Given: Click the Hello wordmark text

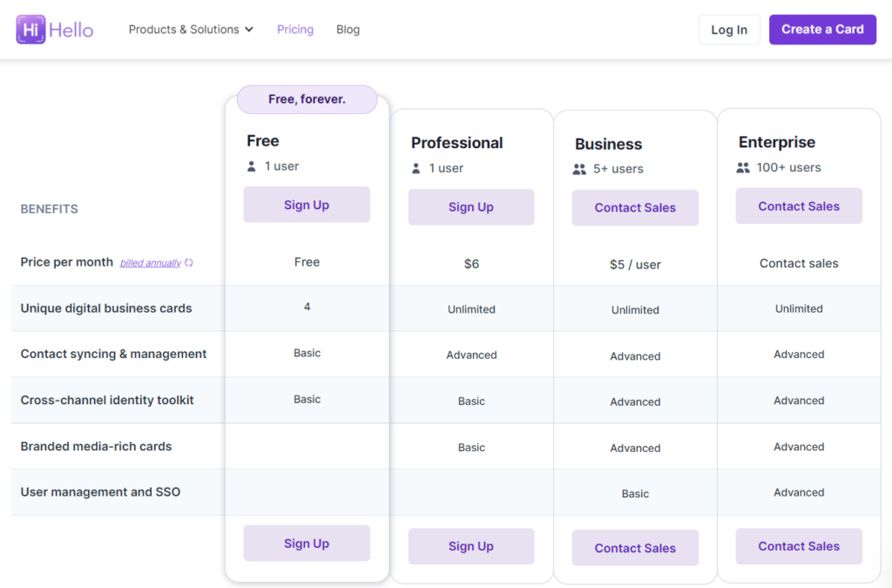Looking at the screenshot, I should click(71, 30).
